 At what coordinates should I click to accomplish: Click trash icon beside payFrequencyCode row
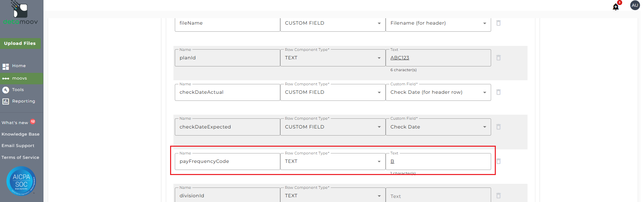(x=498, y=161)
